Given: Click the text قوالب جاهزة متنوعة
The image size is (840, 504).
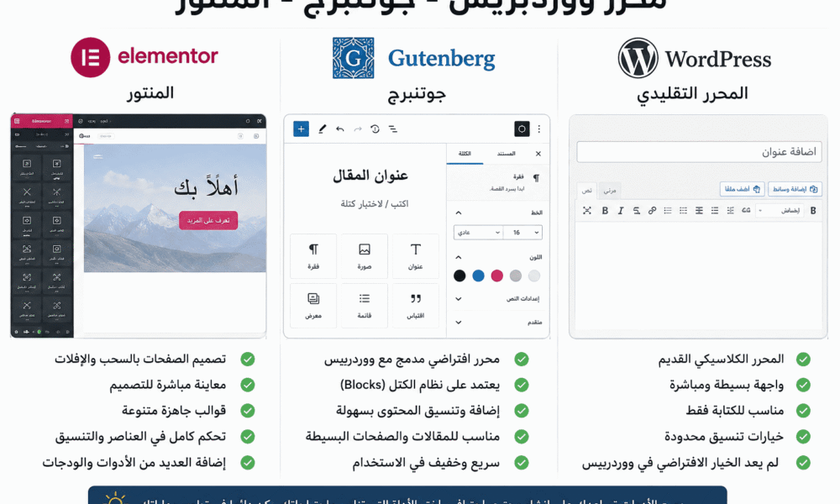Looking at the screenshot, I should click(174, 411).
